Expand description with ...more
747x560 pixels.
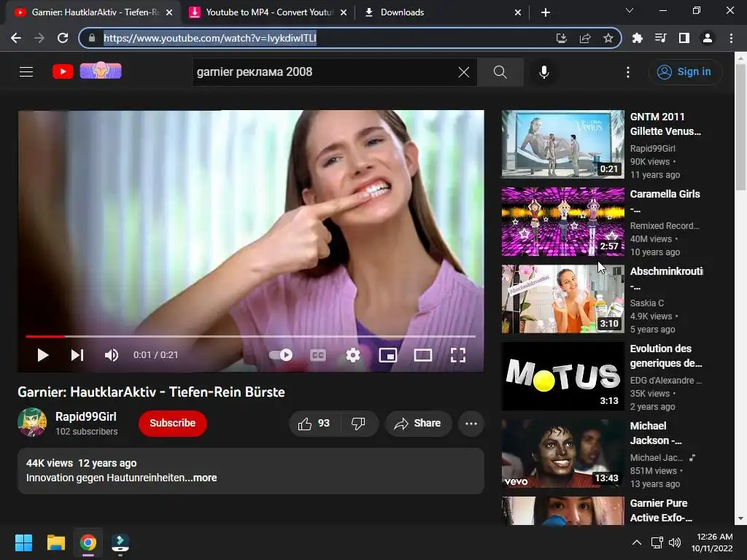[205, 478]
